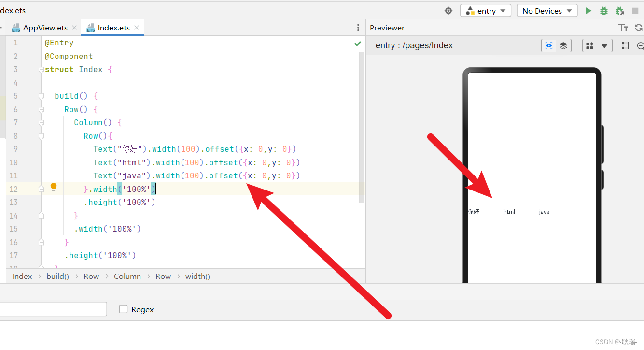This screenshot has width=644, height=350.
Task: Click the yellow lightbulb on line 12
Action: tap(54, 187)
